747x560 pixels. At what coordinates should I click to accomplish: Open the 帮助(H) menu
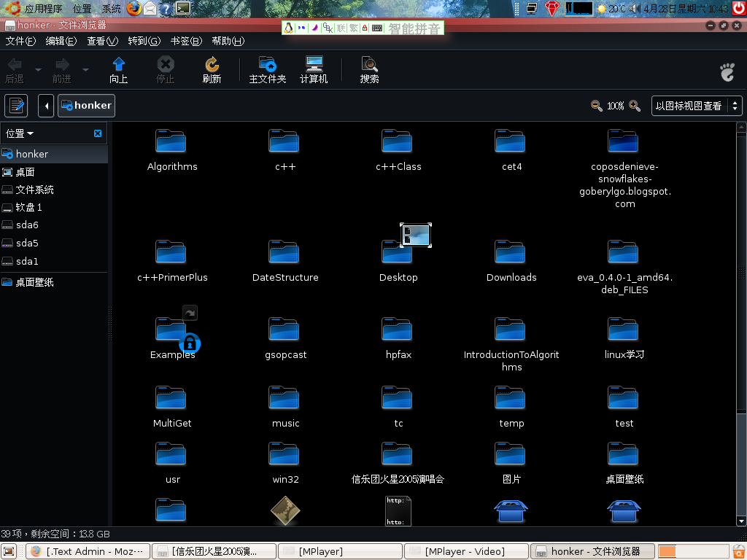[x=228, y=41]
